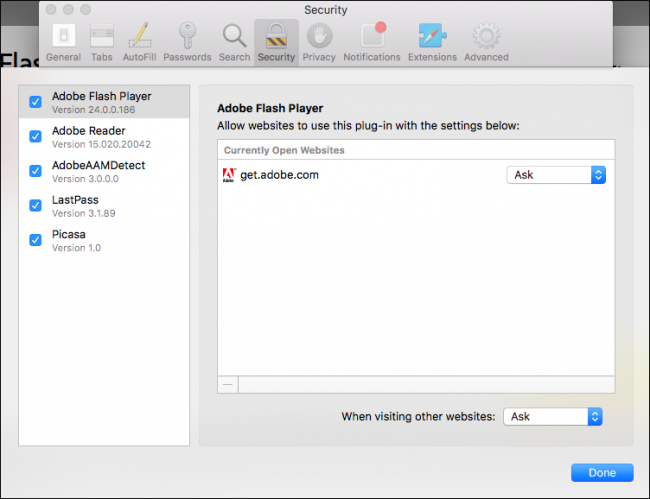The width and height of the screenshot is (650, 499).
Task: Click the Version 24.0.0.186 text
Action: (x=93, y=110)
